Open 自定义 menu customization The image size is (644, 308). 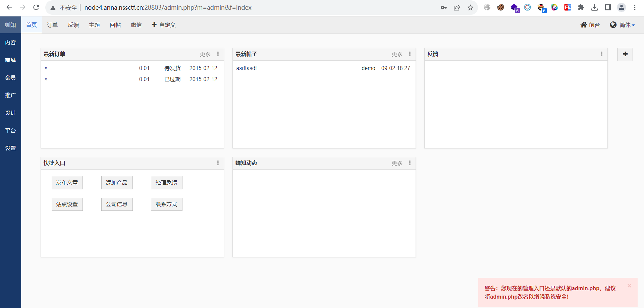click(x=163, y=25)
